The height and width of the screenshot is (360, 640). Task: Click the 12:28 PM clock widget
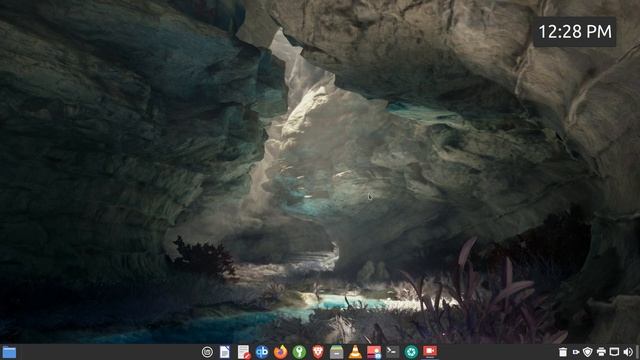575,32
